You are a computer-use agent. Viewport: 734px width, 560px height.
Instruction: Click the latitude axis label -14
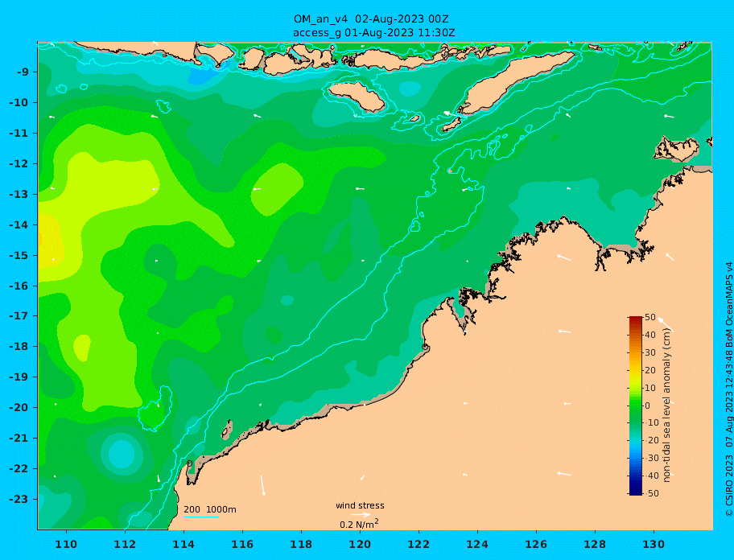click(19, 225)
